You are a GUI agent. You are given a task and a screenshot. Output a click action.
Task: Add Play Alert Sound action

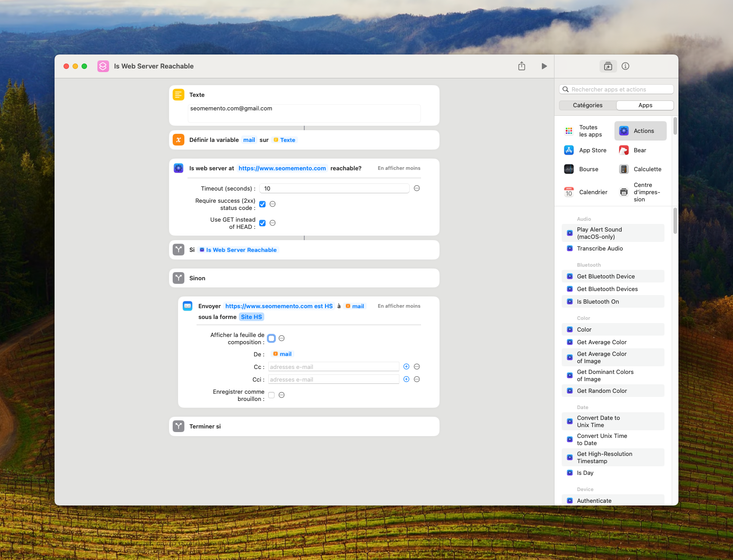(x=613, y=233)
